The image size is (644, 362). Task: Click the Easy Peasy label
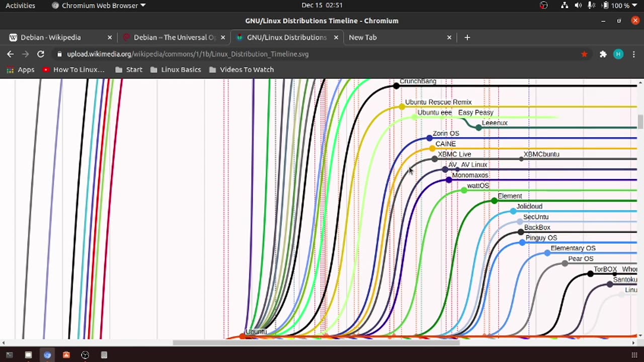point(475,112)
